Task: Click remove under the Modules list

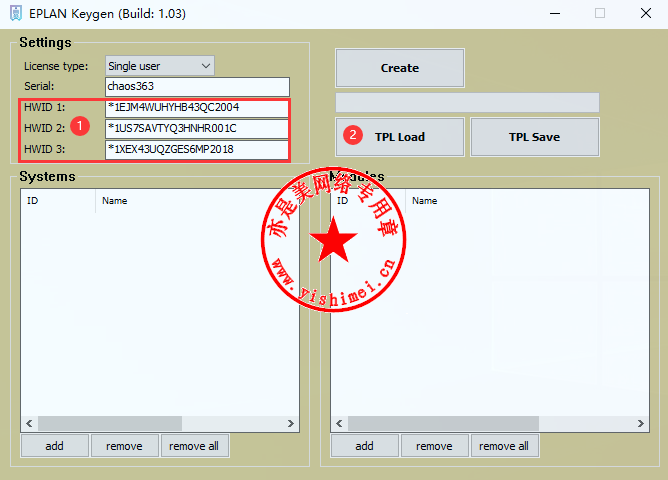Action: coord(435,446)
